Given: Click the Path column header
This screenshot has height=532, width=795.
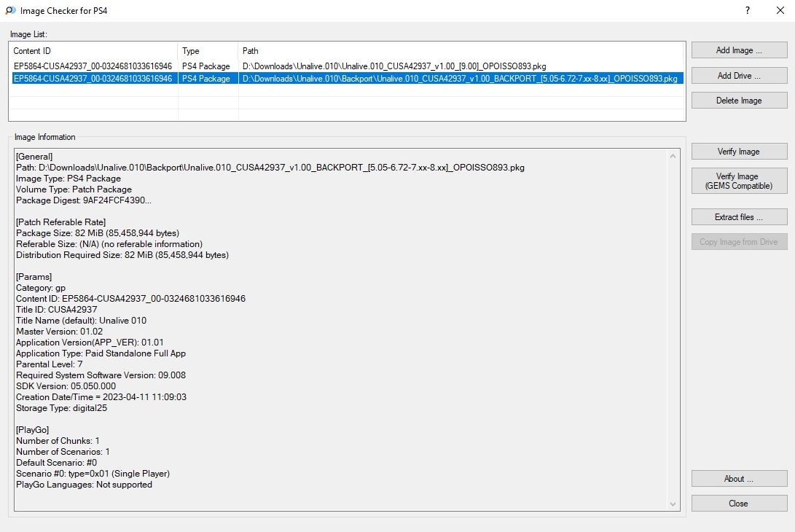Looking at the screenshot, I should click(x=461, y=51).
